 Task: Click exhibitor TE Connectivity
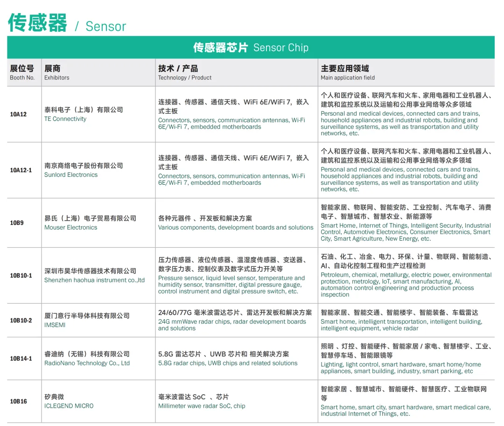(65, 119)
